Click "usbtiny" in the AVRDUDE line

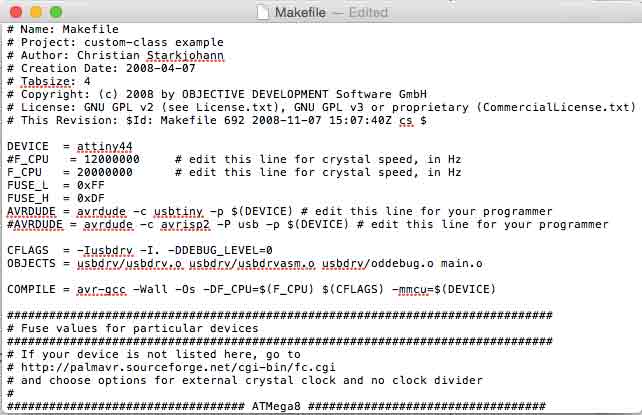point(178,212)
